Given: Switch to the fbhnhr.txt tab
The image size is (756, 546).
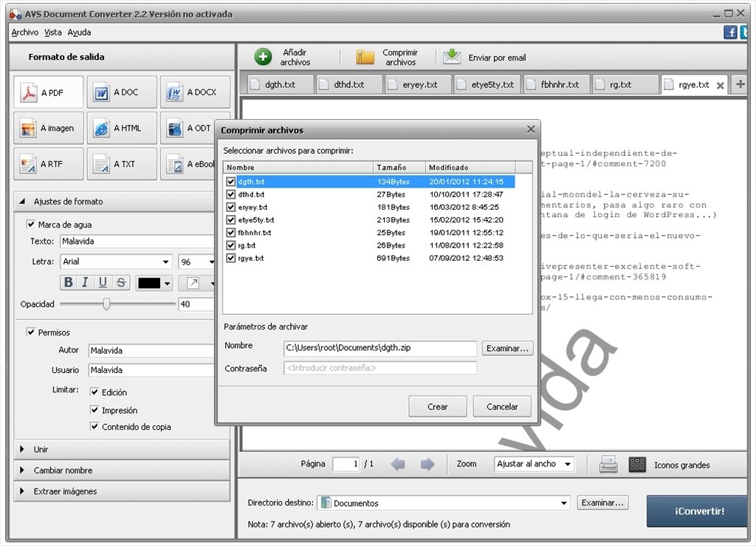Looking at the screenshot, I should coord(557,84).
